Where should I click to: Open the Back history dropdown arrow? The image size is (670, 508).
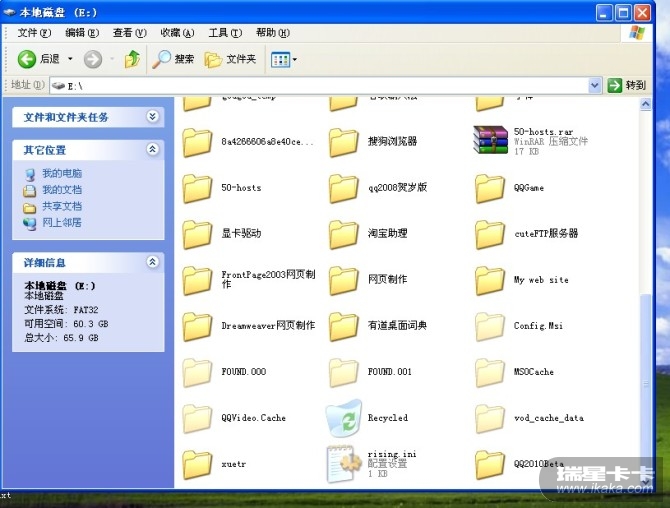(x=71, y=59)
